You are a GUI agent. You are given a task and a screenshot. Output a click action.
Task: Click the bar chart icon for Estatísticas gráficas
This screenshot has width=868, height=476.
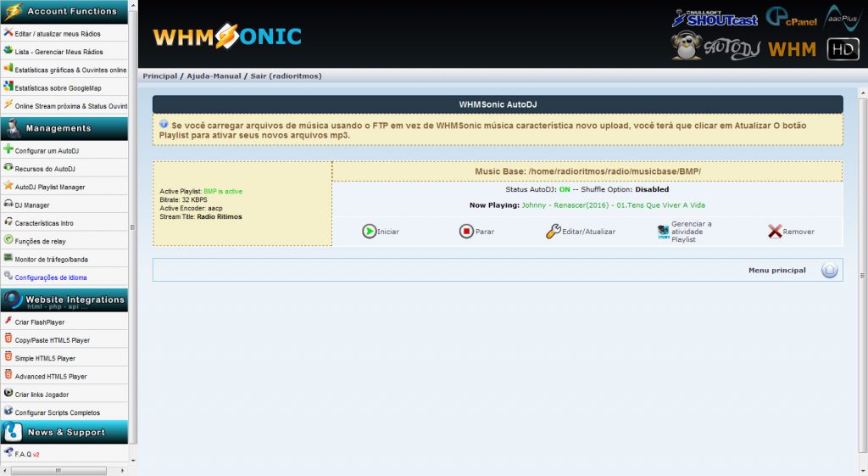tap(8, 68)
